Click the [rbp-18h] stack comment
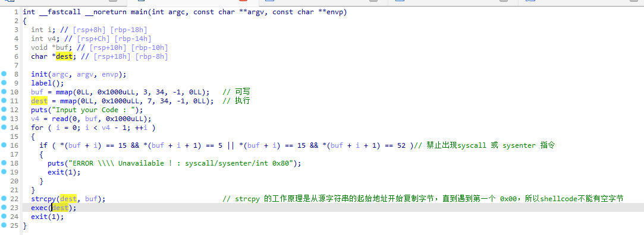Viewport: 644px width, 235px height. point(128,30)
